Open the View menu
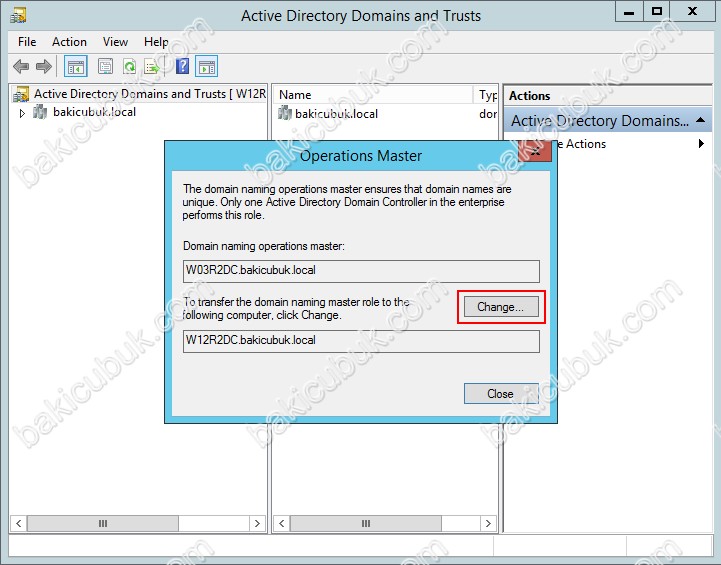 point(115,42)
